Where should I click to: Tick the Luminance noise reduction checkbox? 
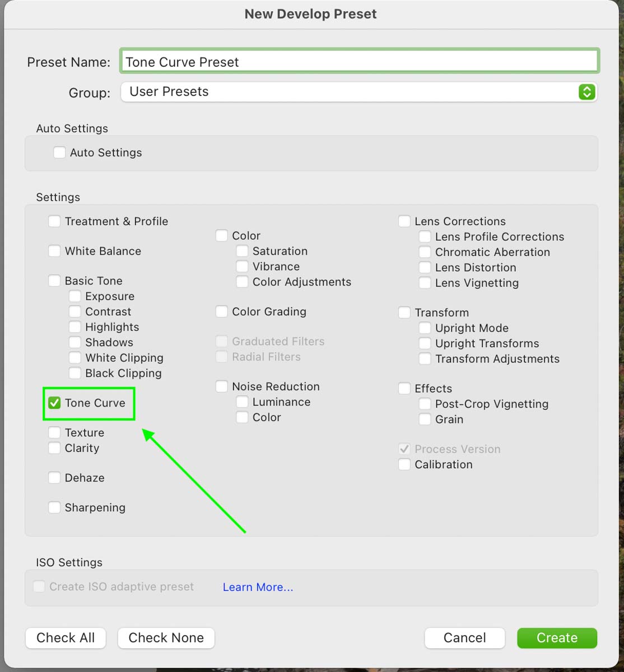tap(242, 402)
